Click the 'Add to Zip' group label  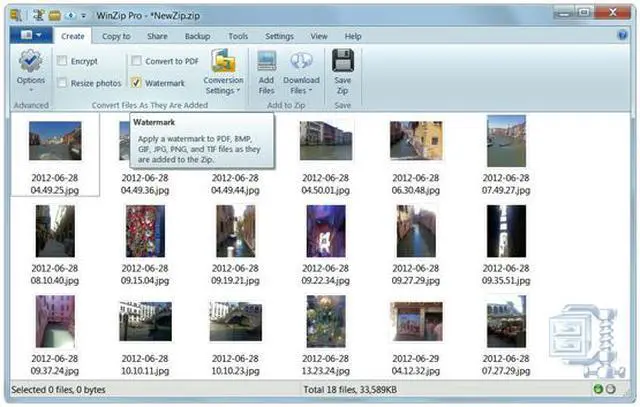[x=286, y=105]
